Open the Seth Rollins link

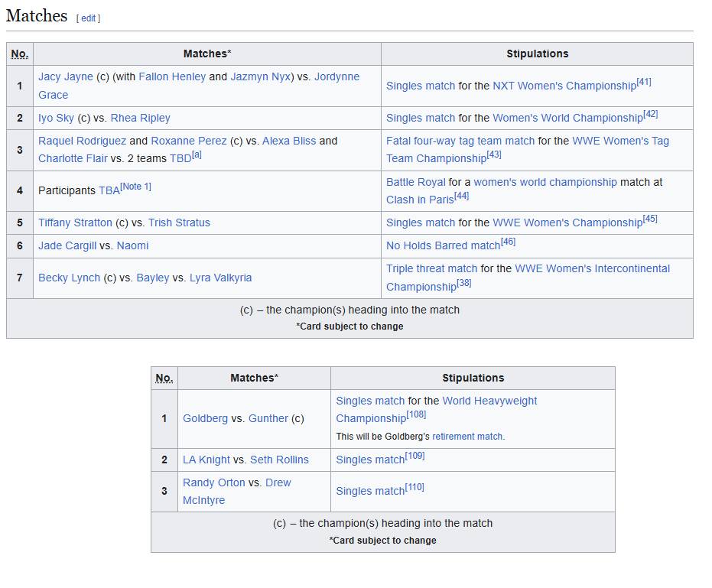tap(279, 460)
